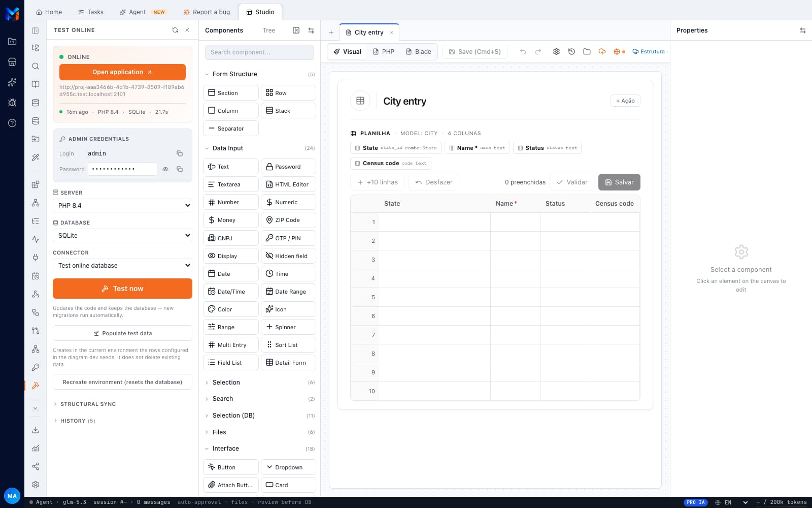Open the Test online database connector dropdown
The height and width of the screenshot is (508, 812).
pyautogui.click(x=122, y=265)
